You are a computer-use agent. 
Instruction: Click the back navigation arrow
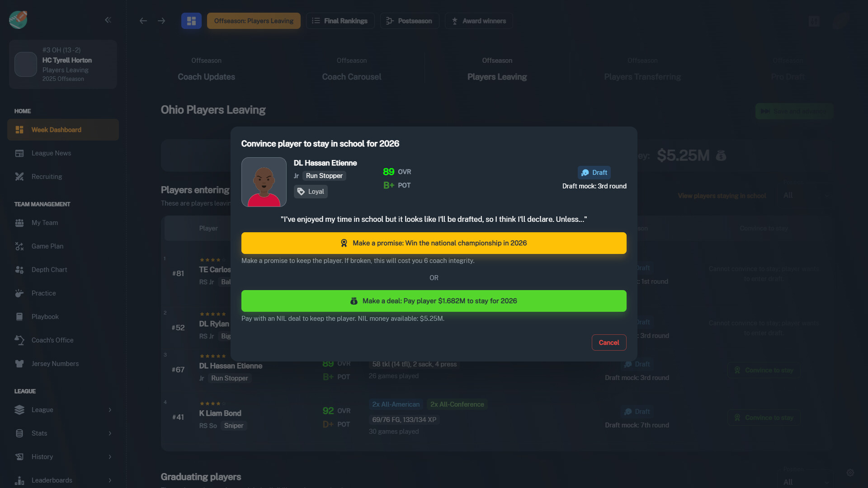tap(143, 21)
